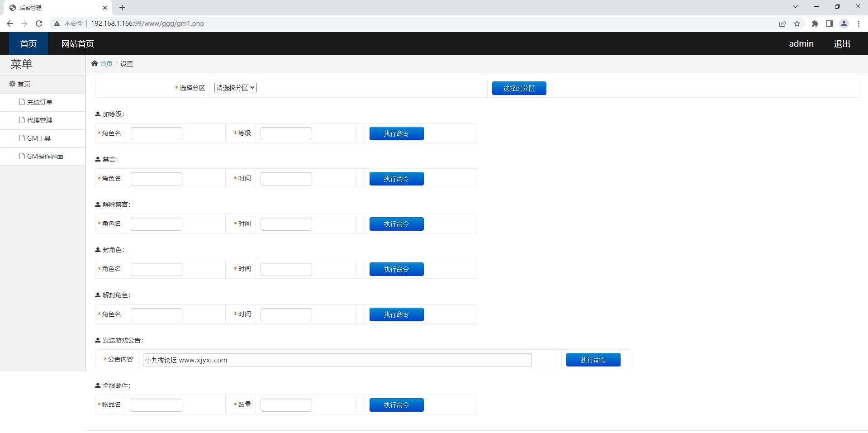The width and height of the screenshot is (868, 433).
Task: Expand the tab search chevron
Action: pos(796,7)
